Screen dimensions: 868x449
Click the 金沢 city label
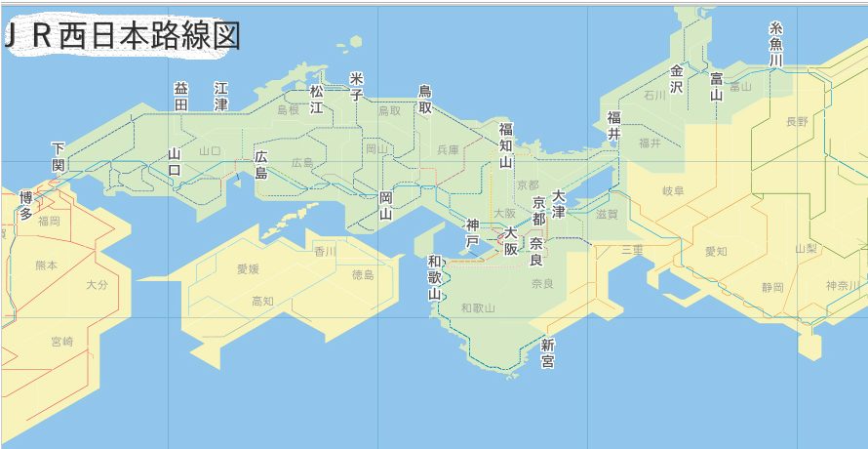(677, 79)
